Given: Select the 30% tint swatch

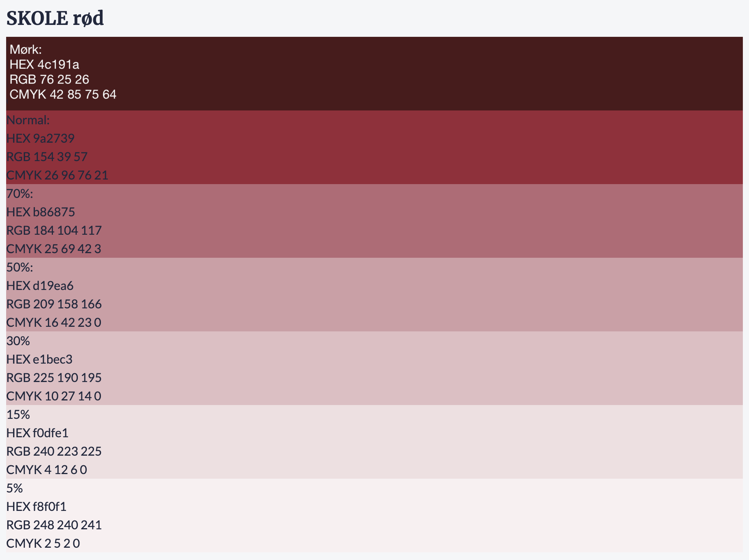Looking at the screenshot, I should pos(374,368).
